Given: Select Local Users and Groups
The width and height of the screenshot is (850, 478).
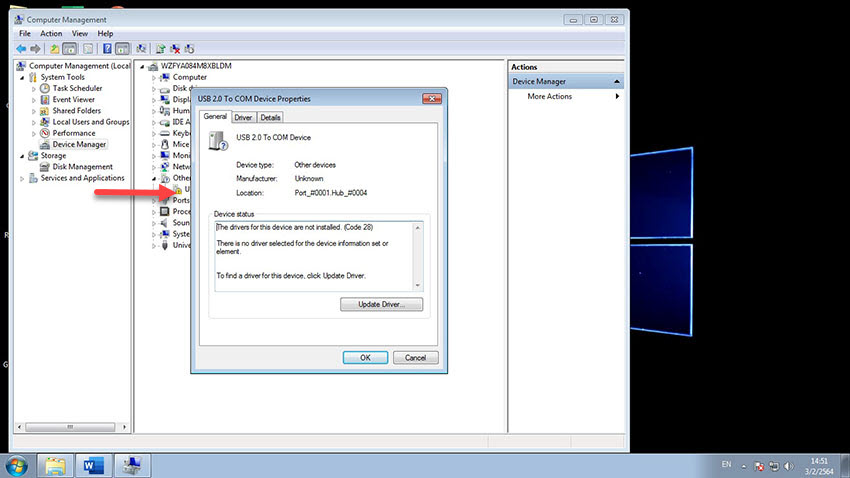Looking at the screenshot, I should click(91, 122).
